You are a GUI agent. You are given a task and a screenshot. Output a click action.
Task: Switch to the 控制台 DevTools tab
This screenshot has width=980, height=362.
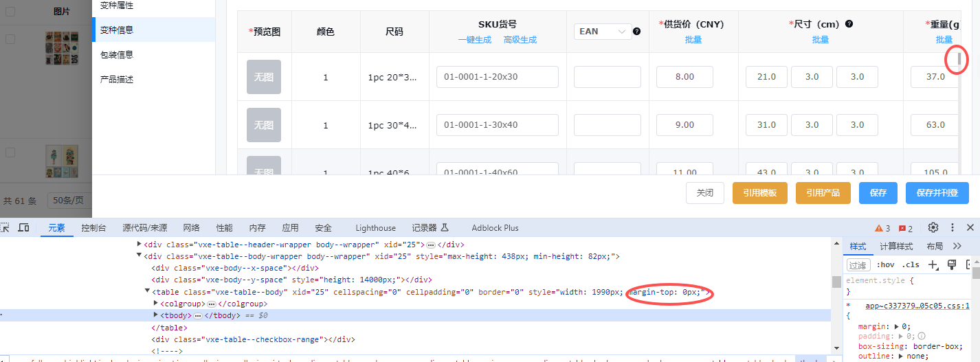93,228
